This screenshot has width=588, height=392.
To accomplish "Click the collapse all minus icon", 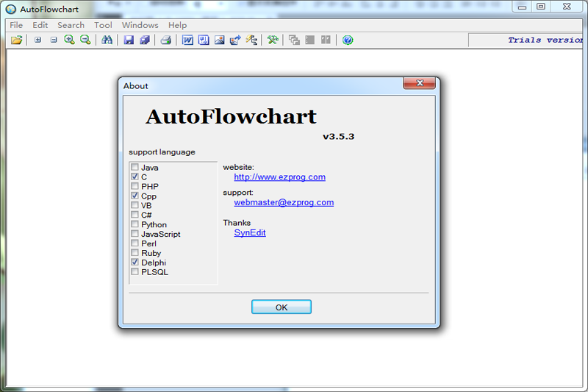I will [54, 40].
